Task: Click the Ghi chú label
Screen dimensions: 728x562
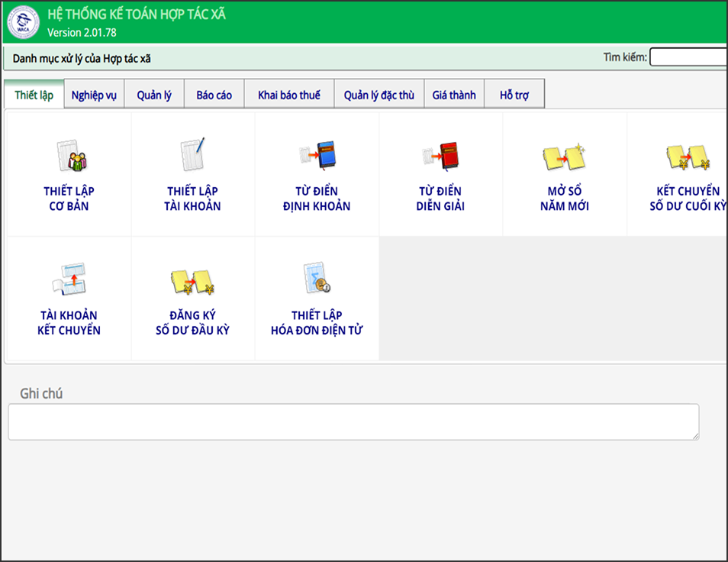Action: point(41,394)
